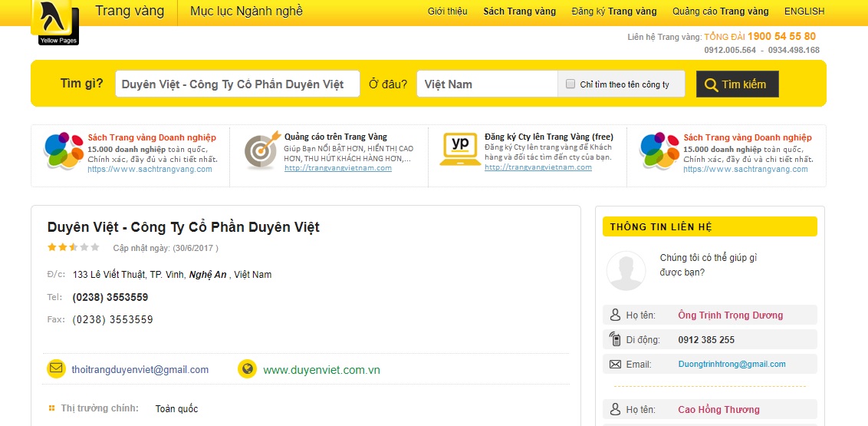This screenshot has width=868, height=426.
Task: Focus the 'Tìm gì?' search field
Action: tap(238, 84)
